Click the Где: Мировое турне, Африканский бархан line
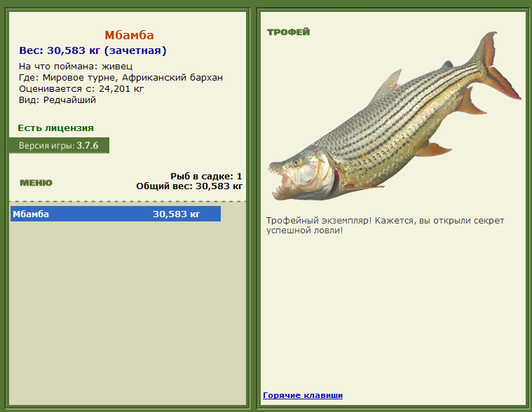The width and height of the screenshot is (532, 412). point(121,78)
